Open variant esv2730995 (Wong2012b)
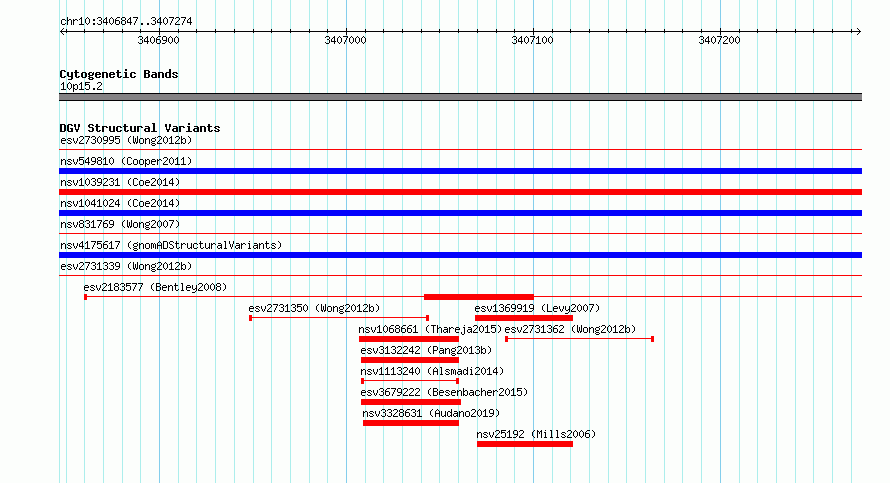890x483 pixels. [126, 140]
